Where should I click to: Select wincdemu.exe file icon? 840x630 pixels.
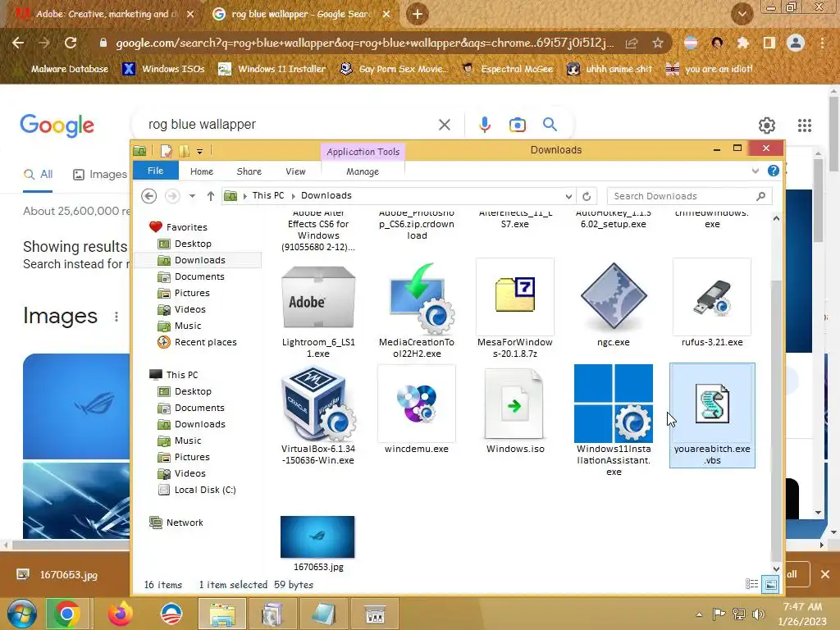[417, 403]
